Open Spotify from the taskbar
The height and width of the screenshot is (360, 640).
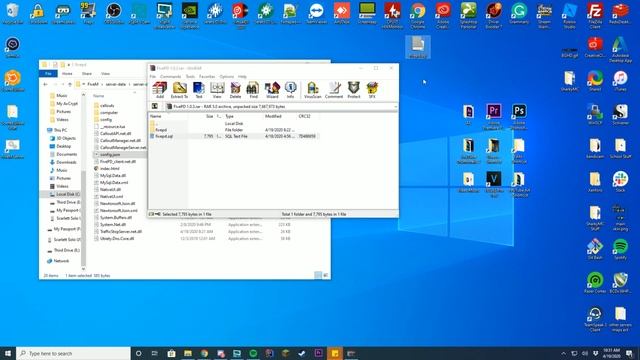[253, 353]
